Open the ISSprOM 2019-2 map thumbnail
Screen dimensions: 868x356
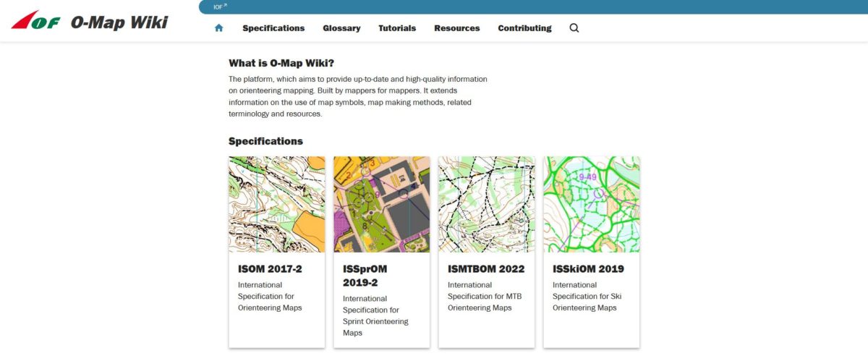coord(382,204)
